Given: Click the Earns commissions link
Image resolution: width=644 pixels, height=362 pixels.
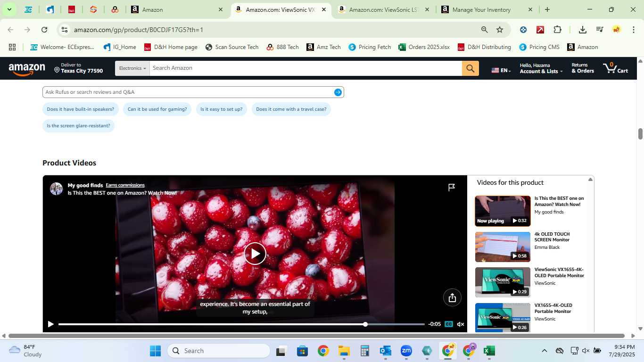Looking at the screenshot, I should pos(125,185).
